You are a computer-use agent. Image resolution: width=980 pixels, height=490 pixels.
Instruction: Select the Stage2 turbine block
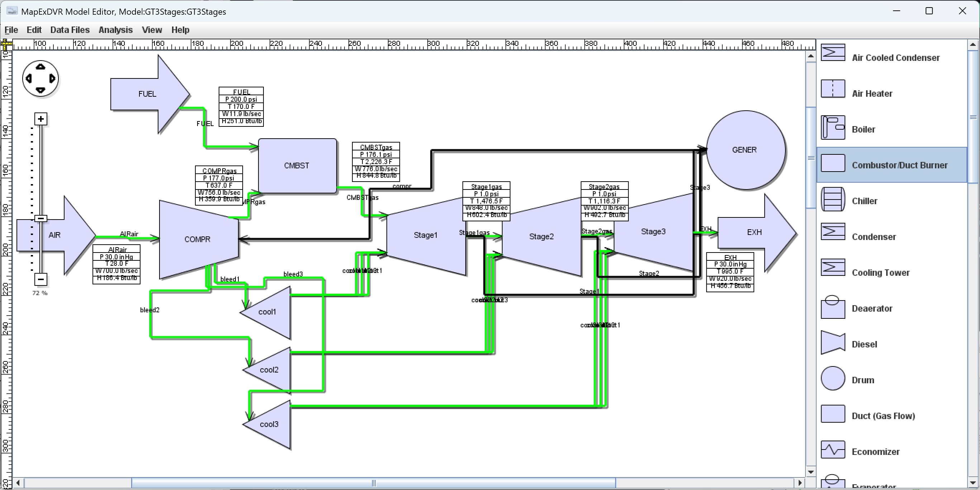click(541, 236)
